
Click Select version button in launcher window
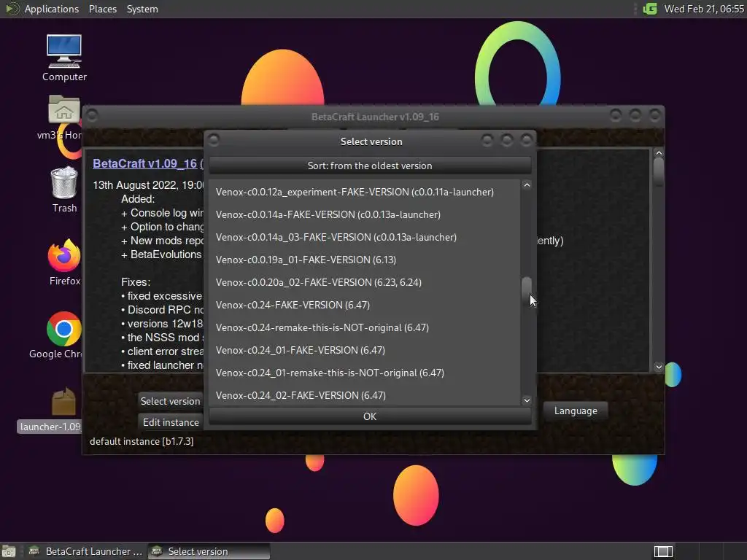[x=171, y=401]
